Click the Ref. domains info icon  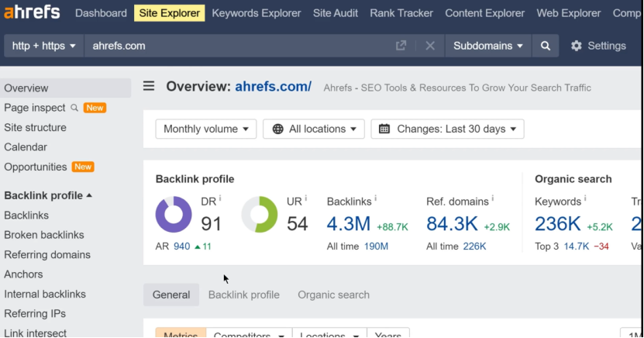pos(493,198)
